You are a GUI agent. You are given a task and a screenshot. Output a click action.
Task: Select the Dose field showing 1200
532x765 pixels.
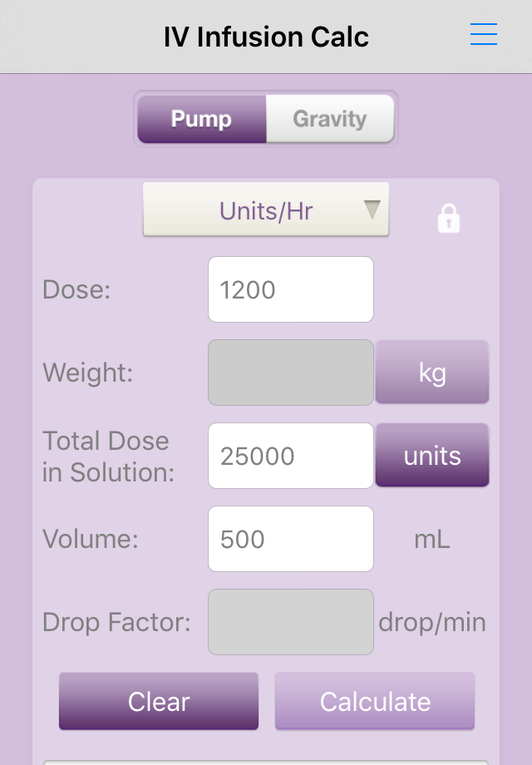(291, 289)
